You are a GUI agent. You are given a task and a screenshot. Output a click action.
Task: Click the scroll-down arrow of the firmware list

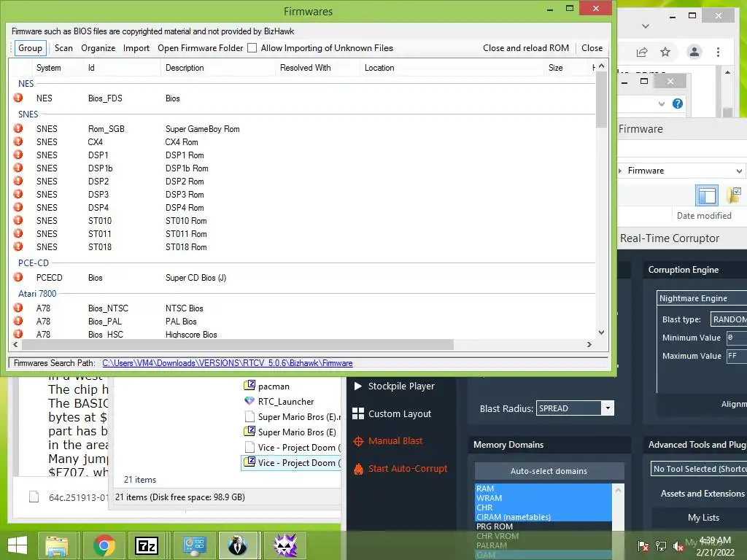pyautogui.click(x=601, y=332)
